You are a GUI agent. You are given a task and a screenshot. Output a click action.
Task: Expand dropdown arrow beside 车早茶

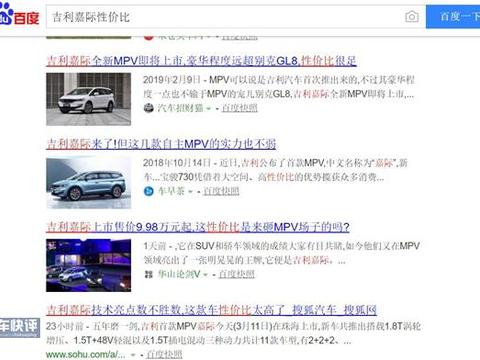coord(190,192)
